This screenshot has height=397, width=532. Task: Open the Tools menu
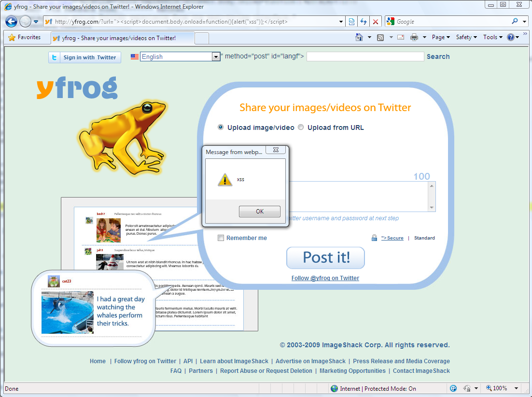(492, 37)
